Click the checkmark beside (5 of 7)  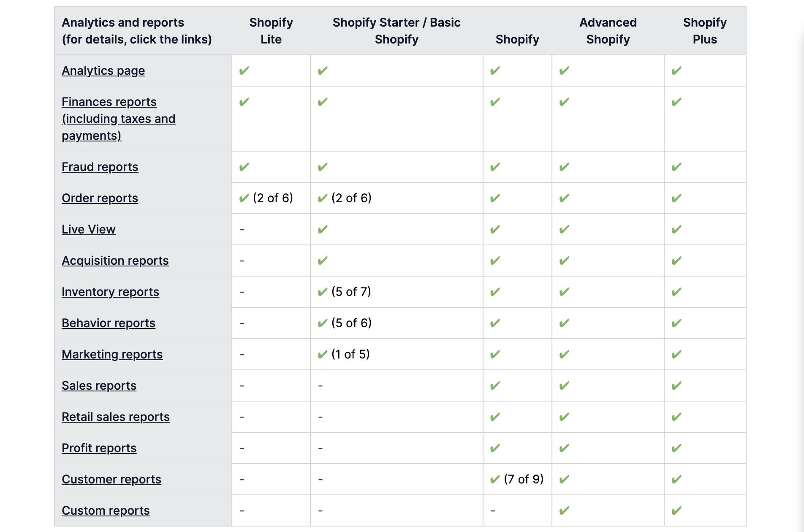coord(323,292)
